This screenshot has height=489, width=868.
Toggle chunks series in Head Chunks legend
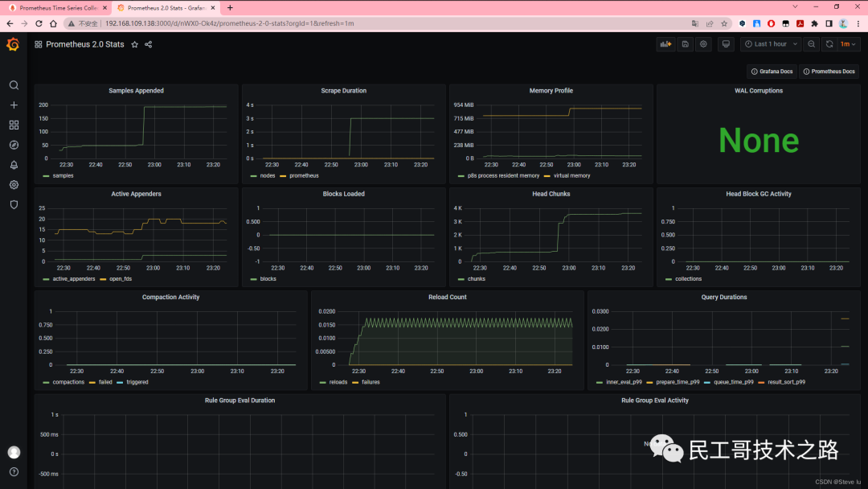click(476, 279)
